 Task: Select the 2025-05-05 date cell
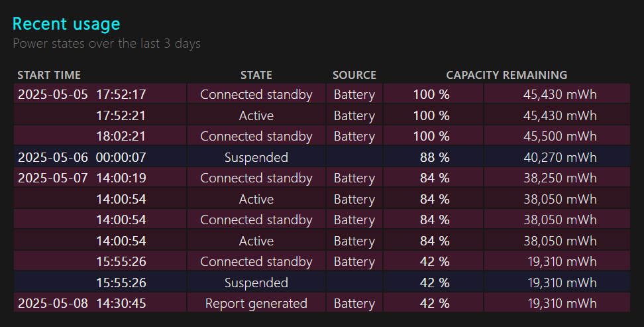pos(52,94)
